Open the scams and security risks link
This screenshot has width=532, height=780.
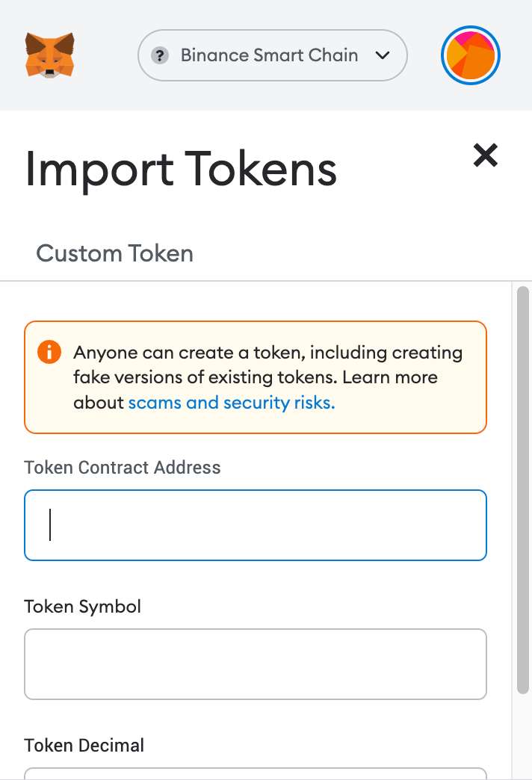pyautogui.click(x=232, y=403)
